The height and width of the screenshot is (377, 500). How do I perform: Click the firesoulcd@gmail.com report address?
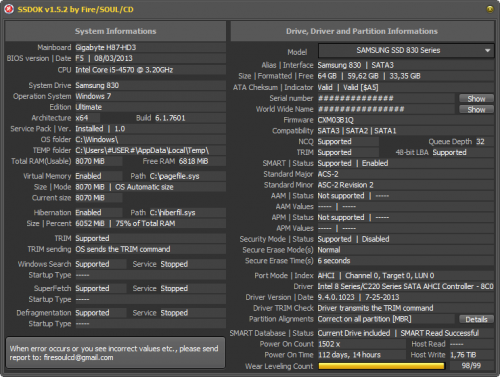point(78,358)
